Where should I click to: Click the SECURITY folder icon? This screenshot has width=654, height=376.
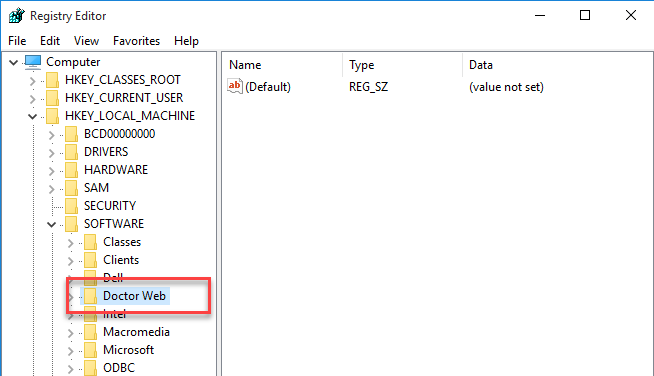(71, 206)
